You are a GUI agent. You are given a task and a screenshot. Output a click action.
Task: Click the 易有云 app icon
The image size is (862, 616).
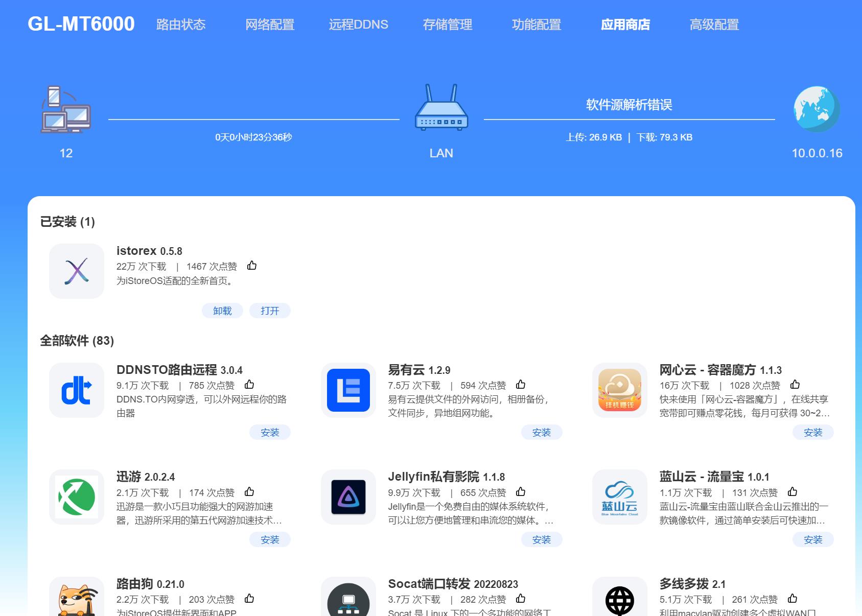[x=348, y=390]
